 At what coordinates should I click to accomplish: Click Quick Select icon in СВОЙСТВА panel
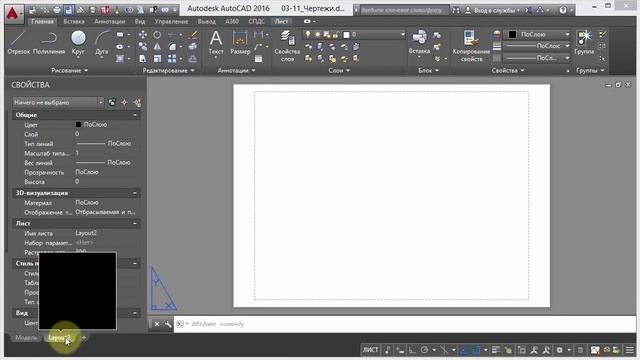click(137, 102)
